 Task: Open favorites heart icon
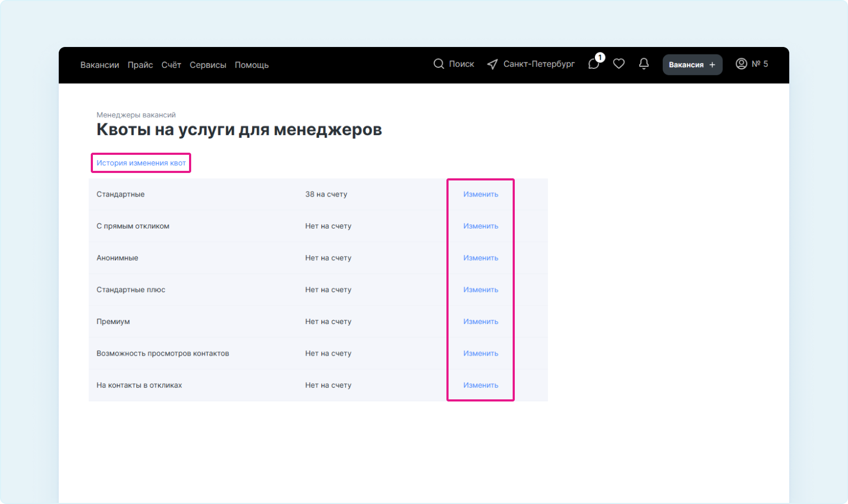[619, 64]
